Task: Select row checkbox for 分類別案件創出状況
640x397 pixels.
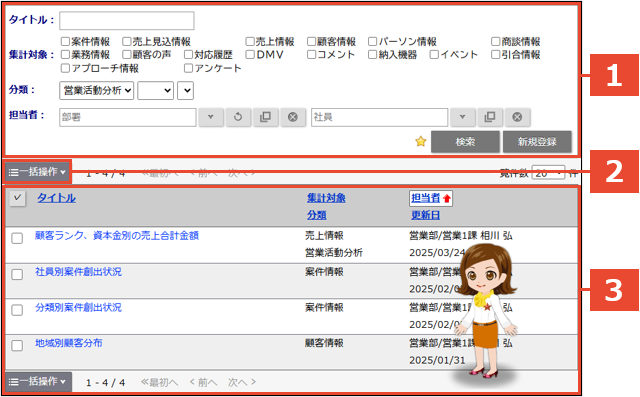Action: coord(17,310)
